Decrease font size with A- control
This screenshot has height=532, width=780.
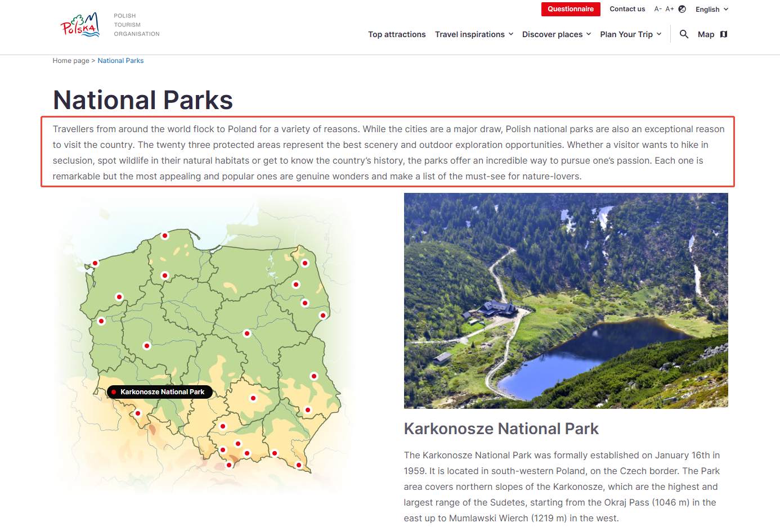pyautogui.click(x=657, y=9)
